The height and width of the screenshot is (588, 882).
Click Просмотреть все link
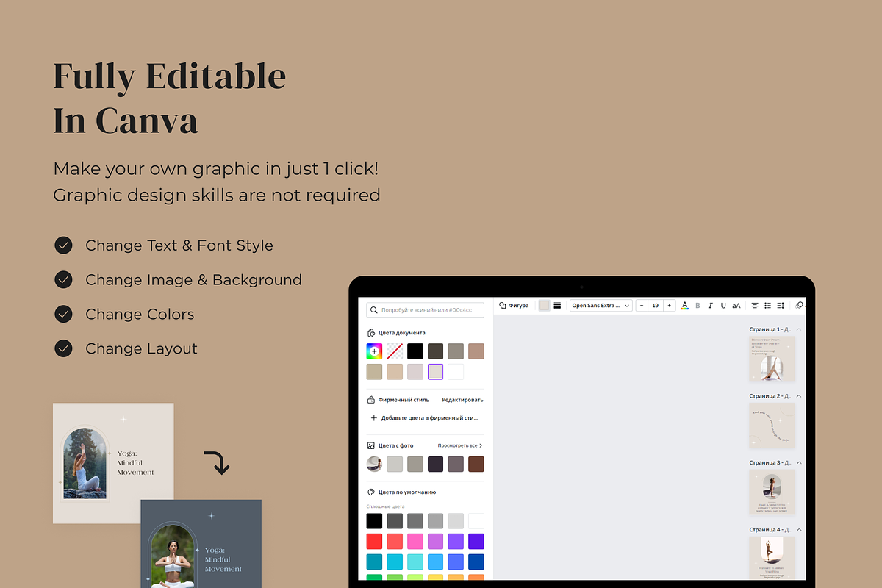[x=460, y=445]
